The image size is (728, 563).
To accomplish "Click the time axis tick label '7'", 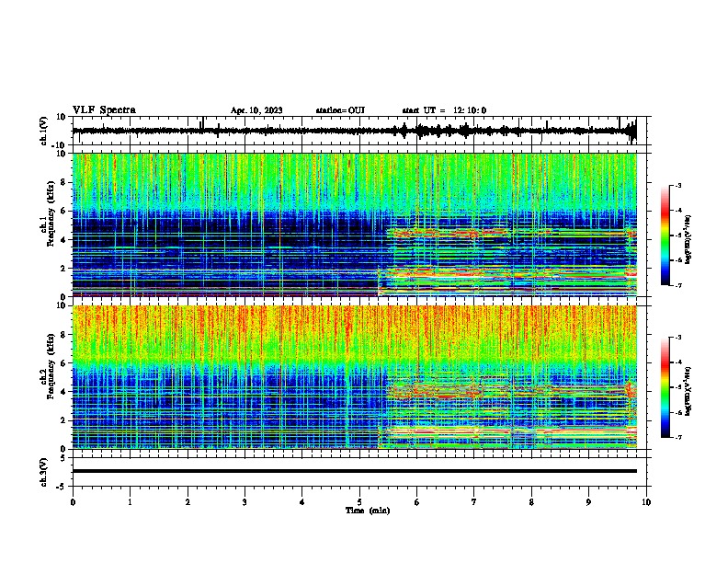I will click(x=474, y=502).
